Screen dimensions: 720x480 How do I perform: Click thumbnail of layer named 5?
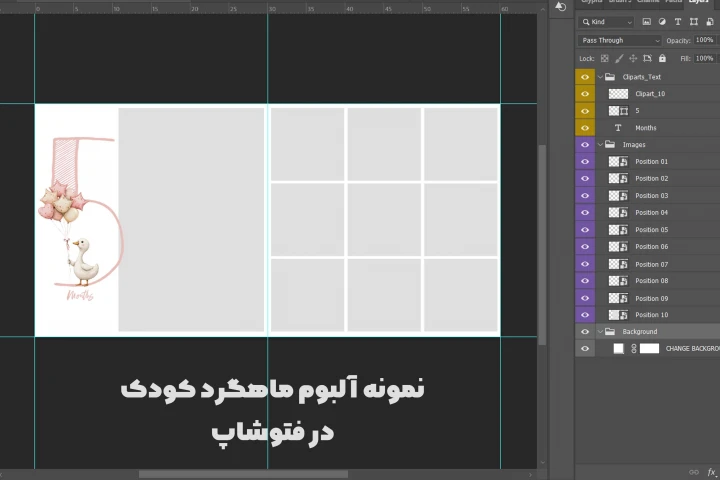coord(618,111)
